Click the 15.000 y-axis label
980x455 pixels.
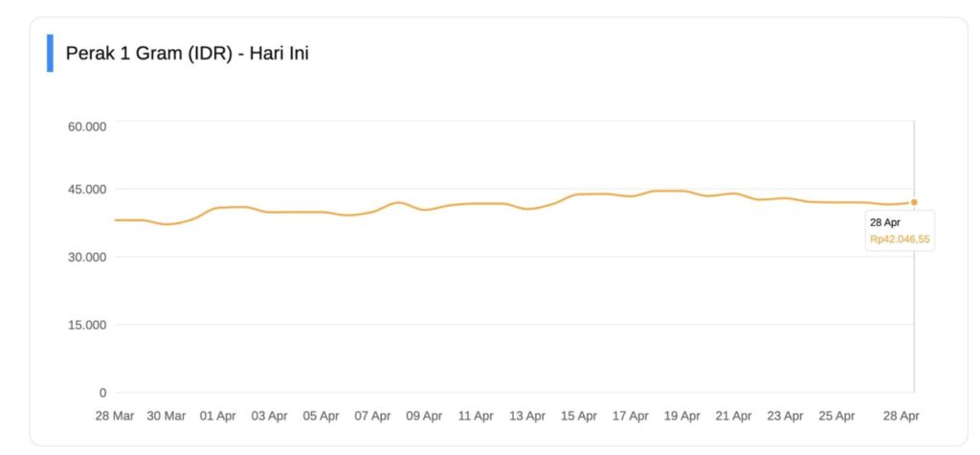[86, 325]
